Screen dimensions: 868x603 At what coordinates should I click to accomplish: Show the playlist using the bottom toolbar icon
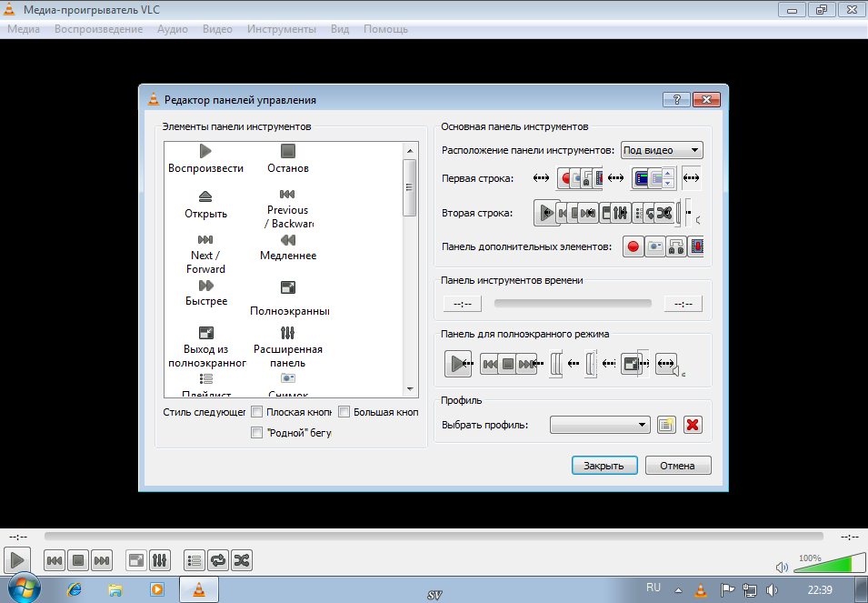click(x=195, y=561)
